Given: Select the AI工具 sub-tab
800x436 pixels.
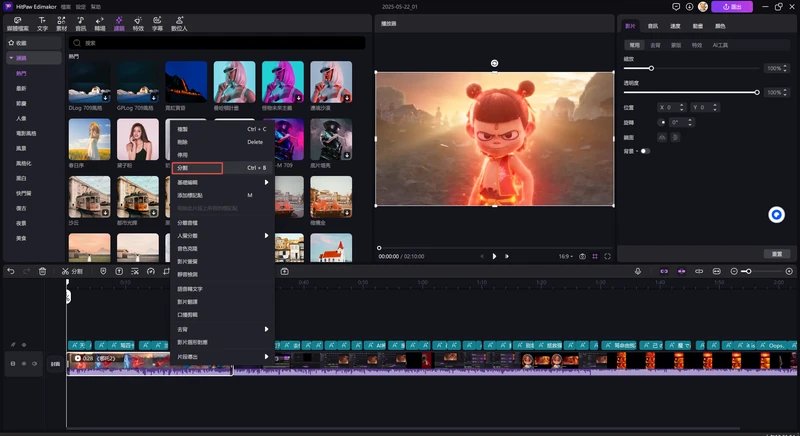Looking at the screenshot, I should pyautogui.click(x=720, y=45).
